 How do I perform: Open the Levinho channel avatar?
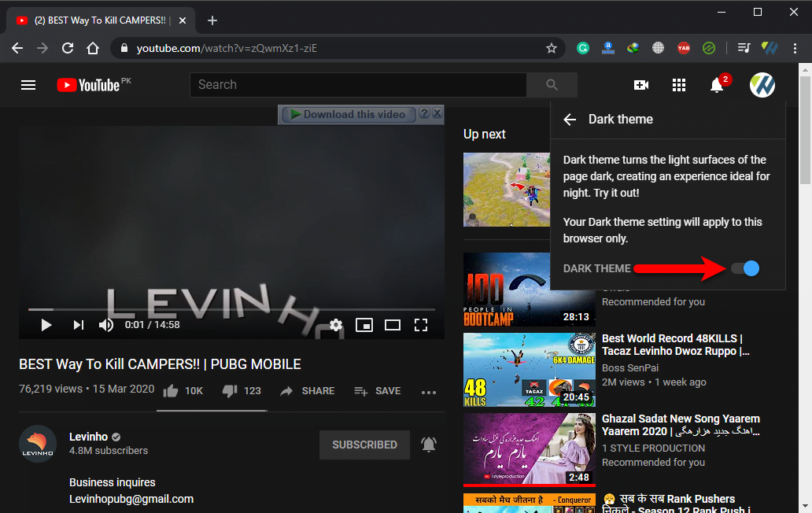pyautogui.click(x=38, y=444)
